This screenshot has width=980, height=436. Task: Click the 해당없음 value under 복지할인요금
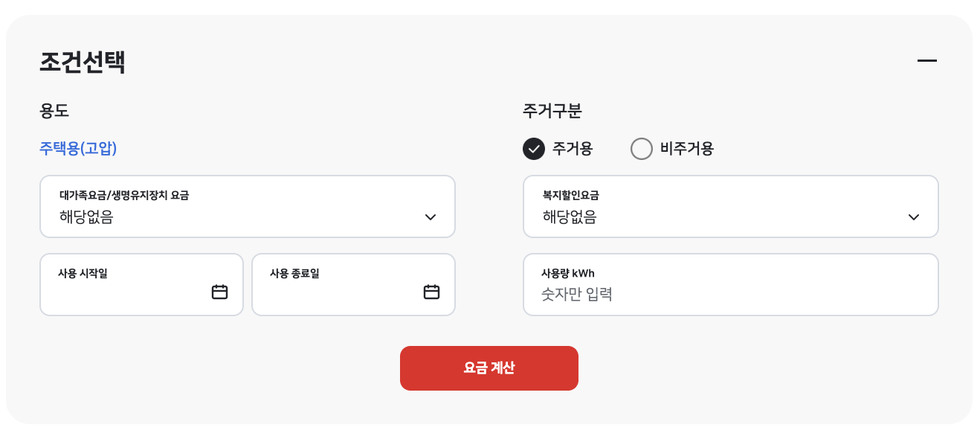click(570, 217)
